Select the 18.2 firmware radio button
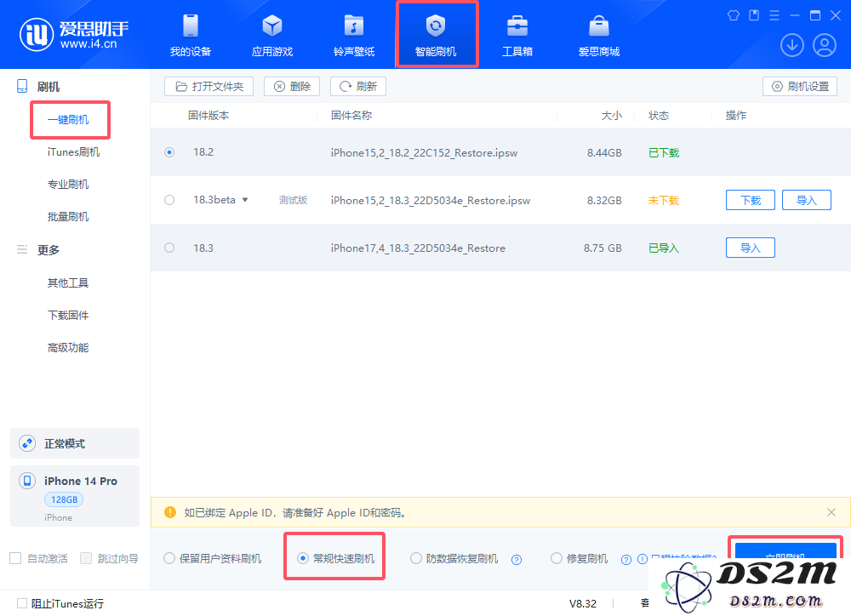The width and height of the screenshot is (851, 616). point(169,152)
